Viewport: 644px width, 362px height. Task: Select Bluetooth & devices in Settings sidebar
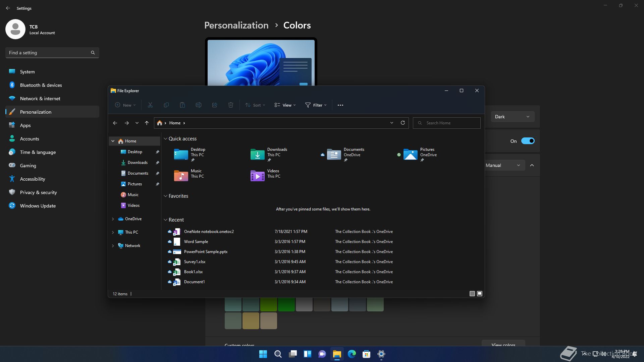pyautogui.click(x=52, y=85)
